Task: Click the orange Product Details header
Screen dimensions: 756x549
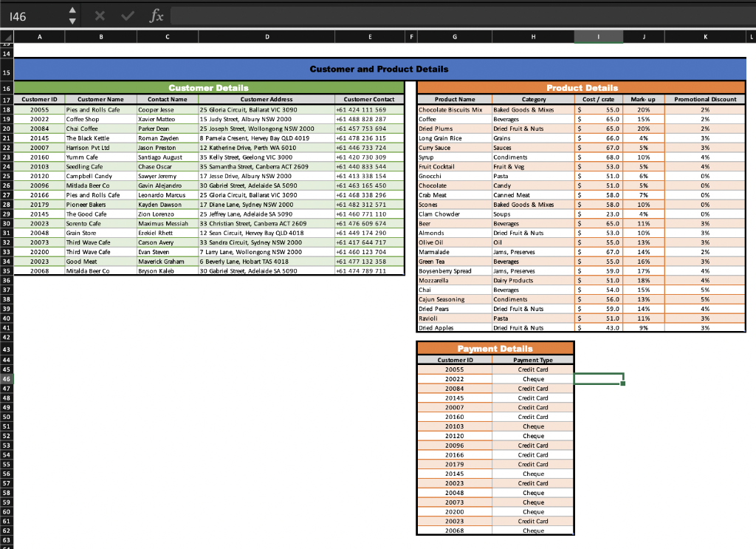Action: [x=582, y=87]
